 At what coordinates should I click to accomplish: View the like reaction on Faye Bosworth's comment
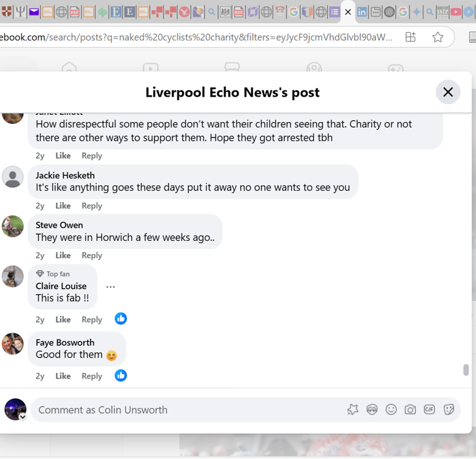(x=121, y=375)
